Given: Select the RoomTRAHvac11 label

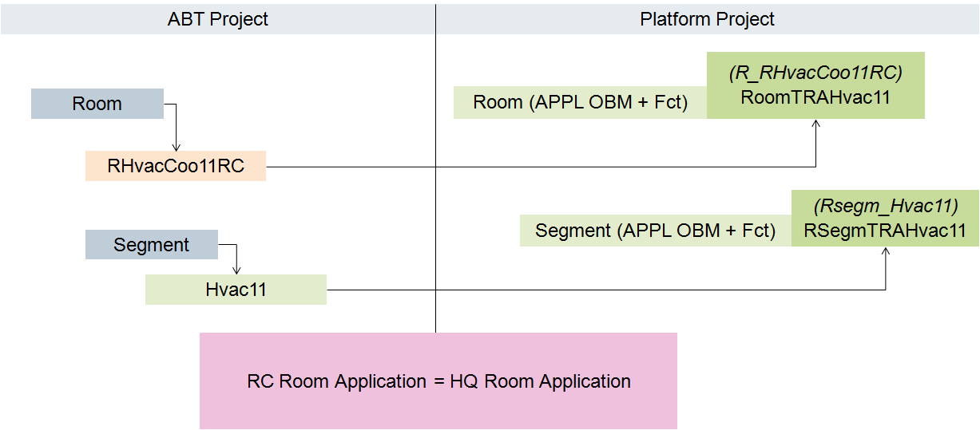Looking at the screenshot, I should pyautogui.click(x=815, y=97).
